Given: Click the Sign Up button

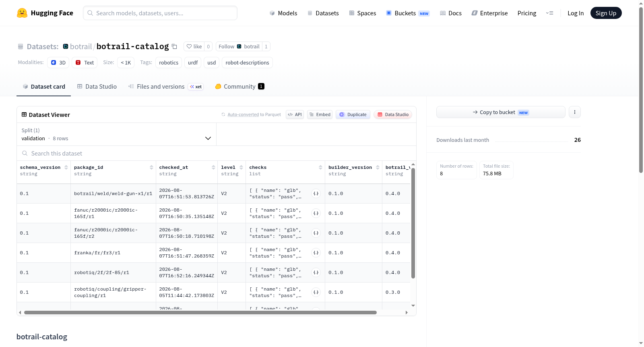Looking at the screenshot, I should [x=606, y=13].
